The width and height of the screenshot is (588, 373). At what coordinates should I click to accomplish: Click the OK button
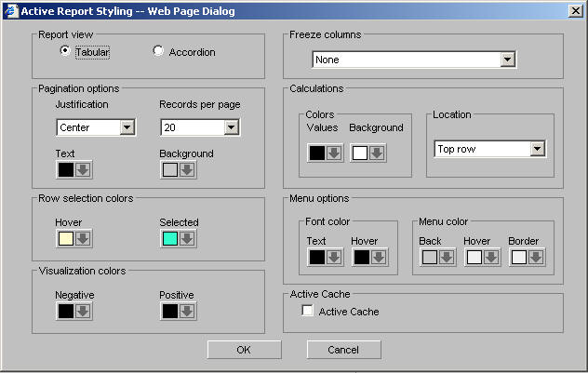[244, 350]
